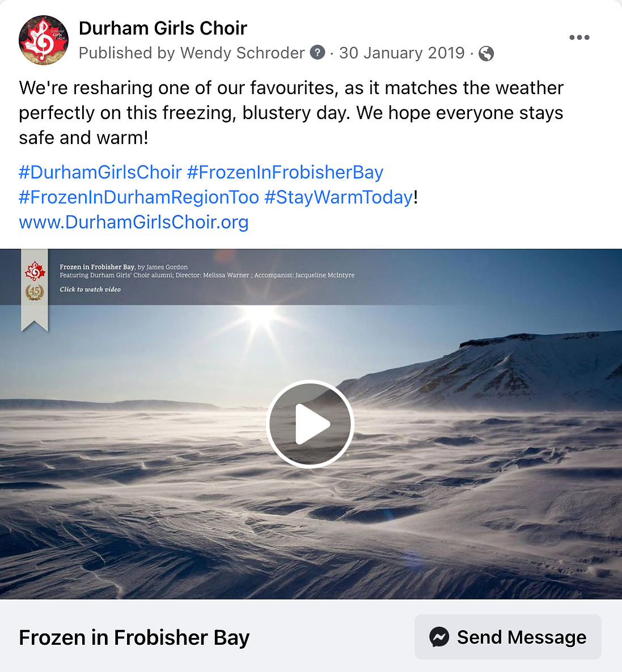
Task: Click the public globe audience icon
Action: click(486, 53)
